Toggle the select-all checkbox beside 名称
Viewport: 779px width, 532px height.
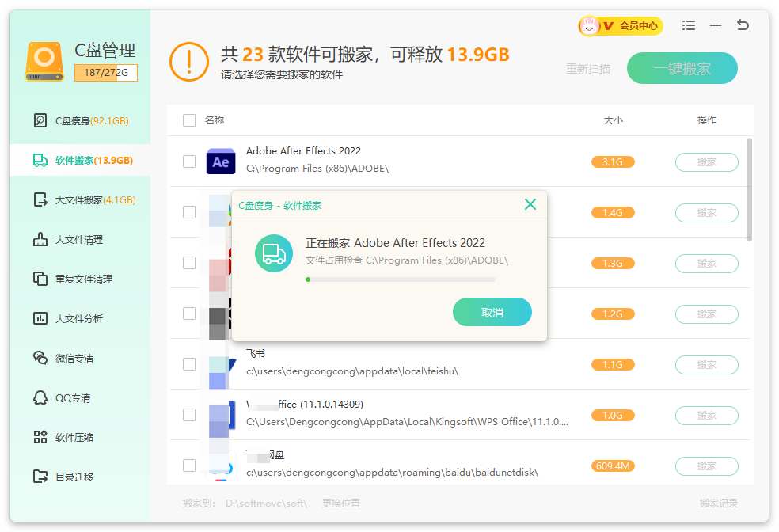(189, 120)
